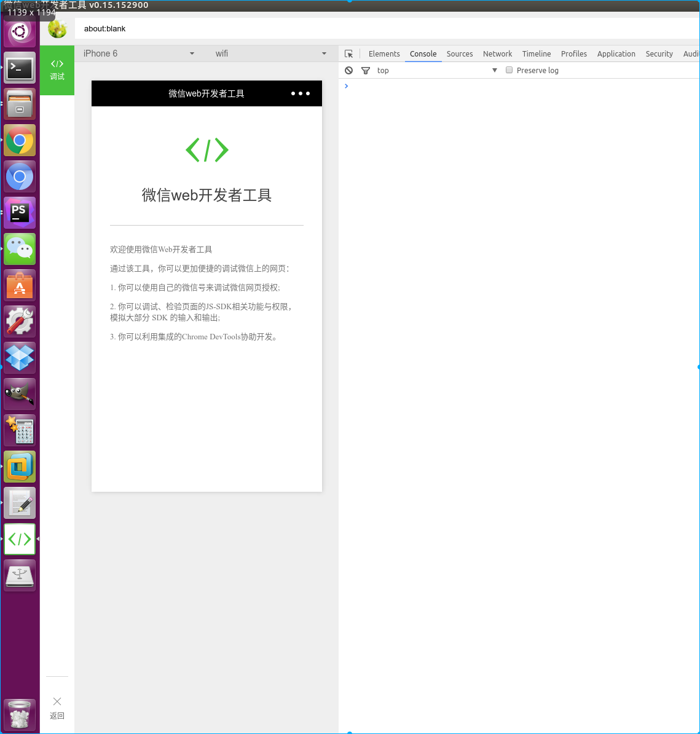This screenshot has height=734, width=700.
Task: Open PhpStorm from the launcher
Action: click(x=20, y=213)
